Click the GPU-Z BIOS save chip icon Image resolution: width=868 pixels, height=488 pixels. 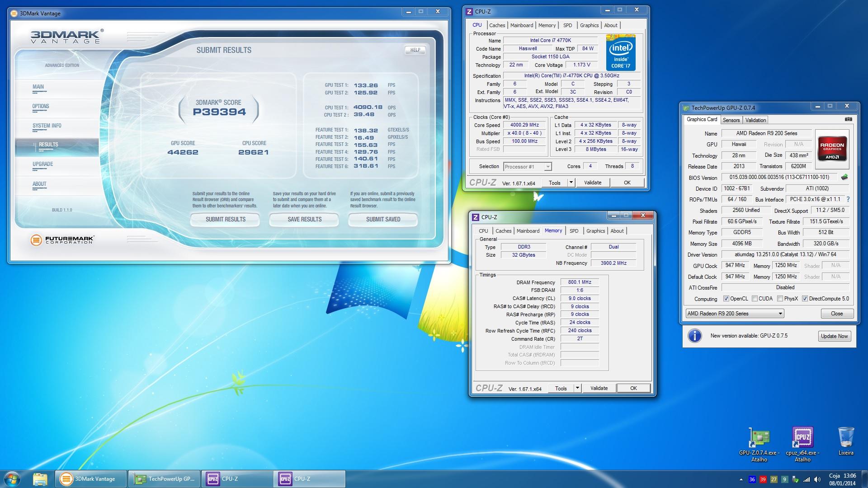click(844, 177)
